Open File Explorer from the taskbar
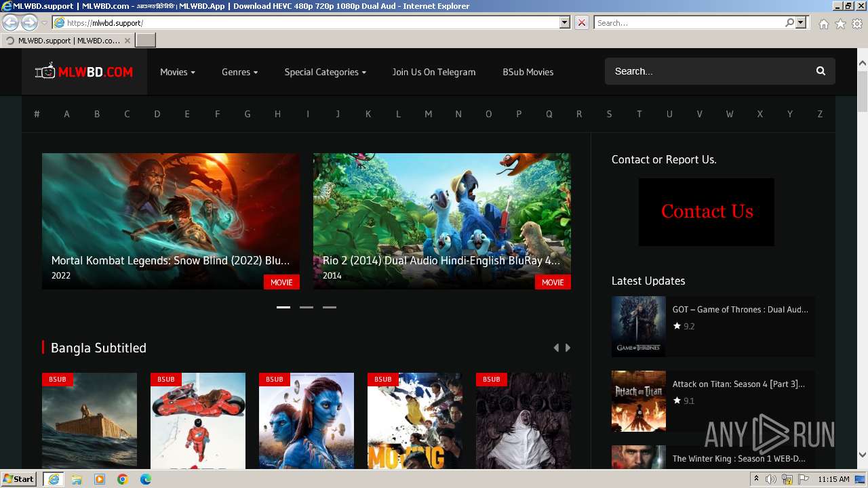 [x=77, y=479]
